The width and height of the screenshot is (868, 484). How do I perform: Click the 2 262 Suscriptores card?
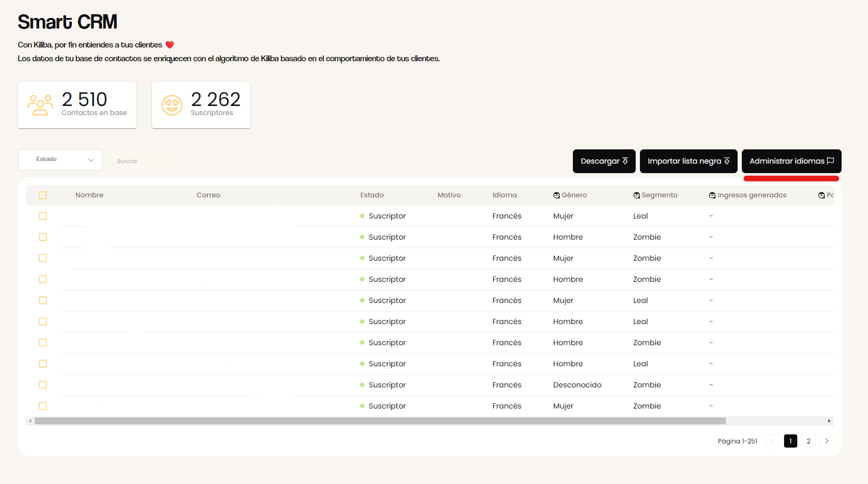tap(201, 105)
